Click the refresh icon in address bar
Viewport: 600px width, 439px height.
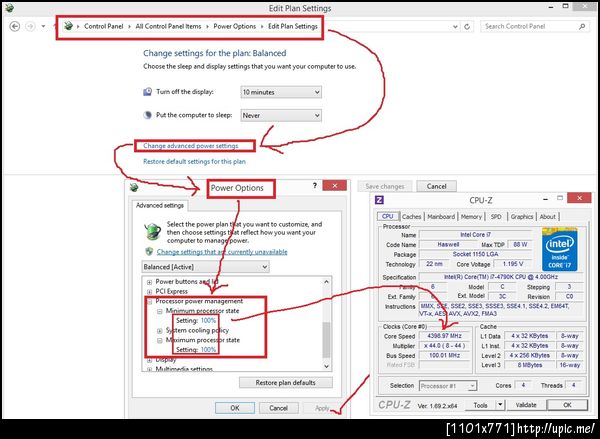467,27
